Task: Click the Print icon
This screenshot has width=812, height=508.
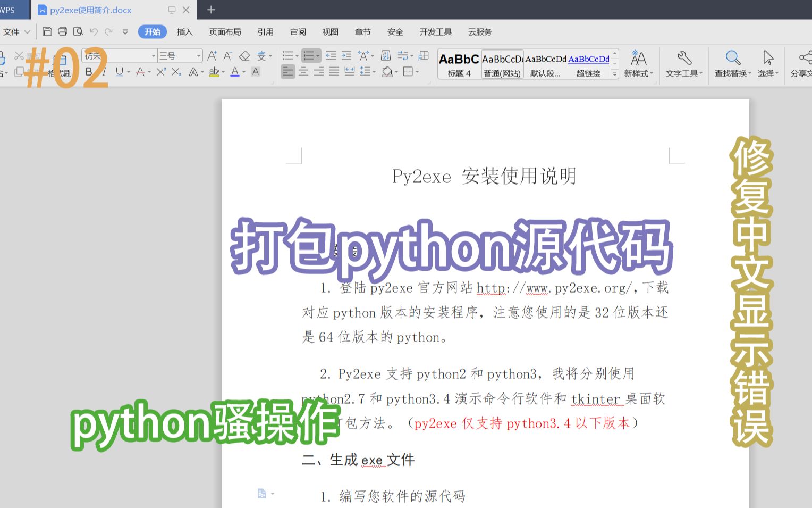Action: [63, 31]
